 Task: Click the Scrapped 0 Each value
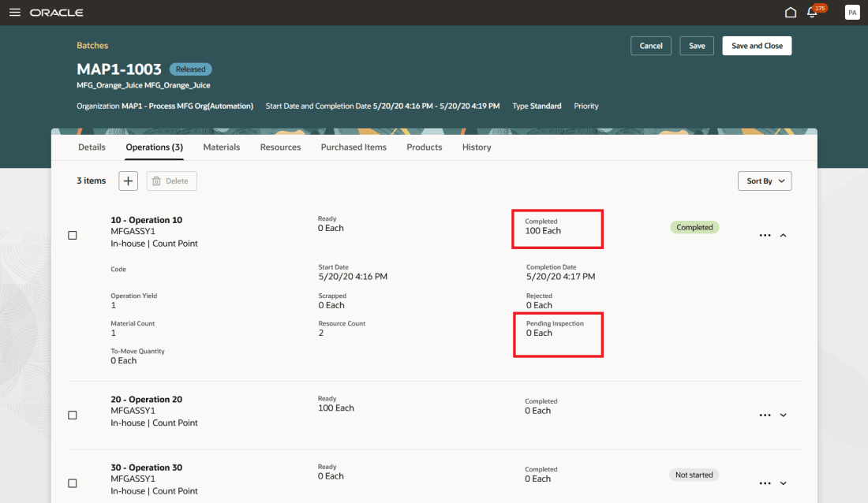click(331, 305)
